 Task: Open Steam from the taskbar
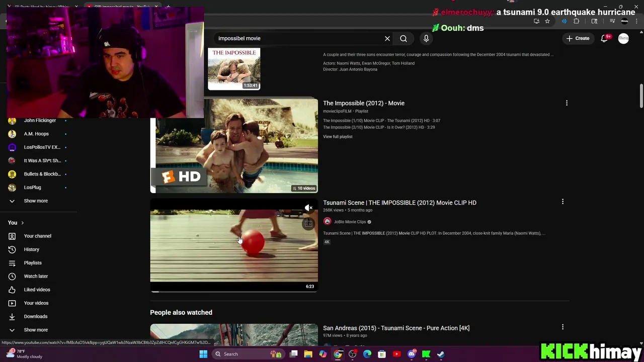[441, 354]
